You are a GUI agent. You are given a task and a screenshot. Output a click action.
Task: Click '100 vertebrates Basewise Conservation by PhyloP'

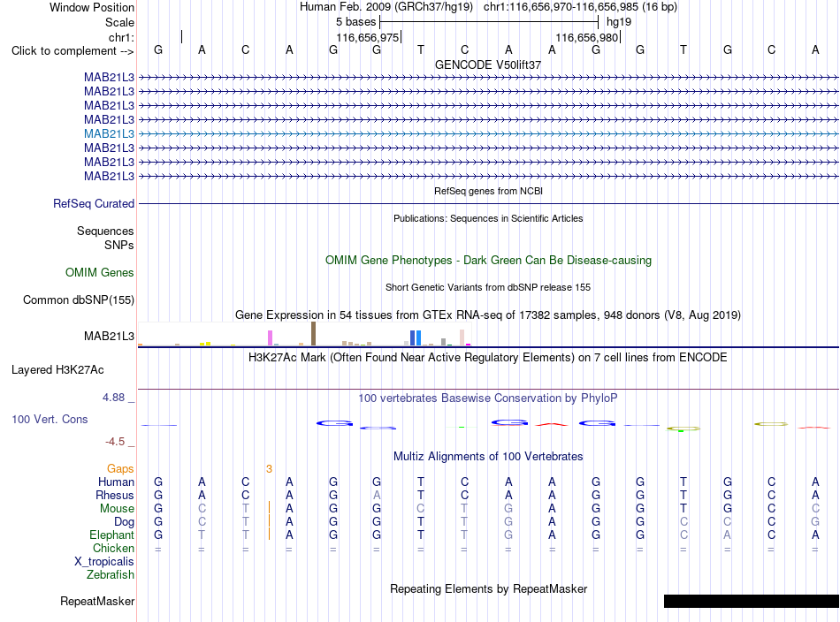pyautogui.click(x=488, y=398)
